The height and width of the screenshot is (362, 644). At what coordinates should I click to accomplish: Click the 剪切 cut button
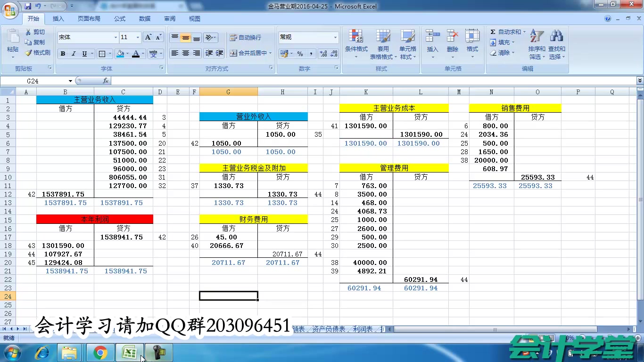coord(35,32)
